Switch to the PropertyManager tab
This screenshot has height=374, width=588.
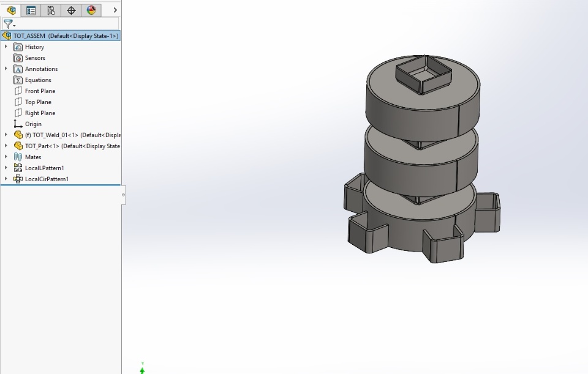(31, 10)
